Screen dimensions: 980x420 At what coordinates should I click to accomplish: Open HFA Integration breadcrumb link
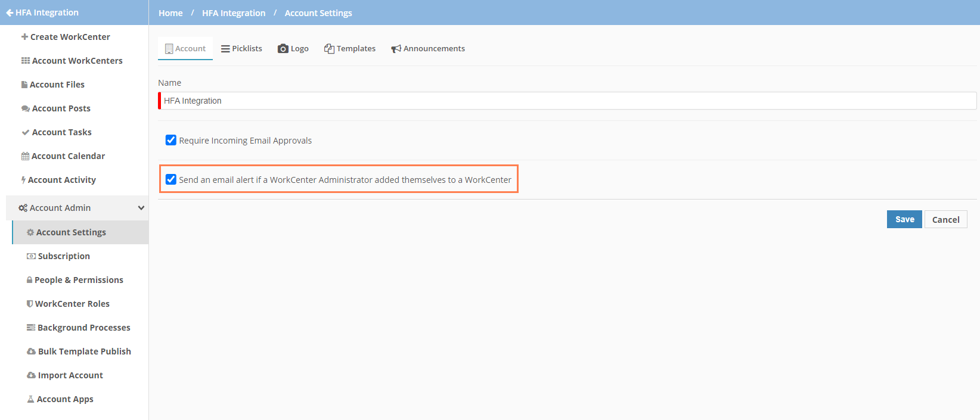coord(234,13)
